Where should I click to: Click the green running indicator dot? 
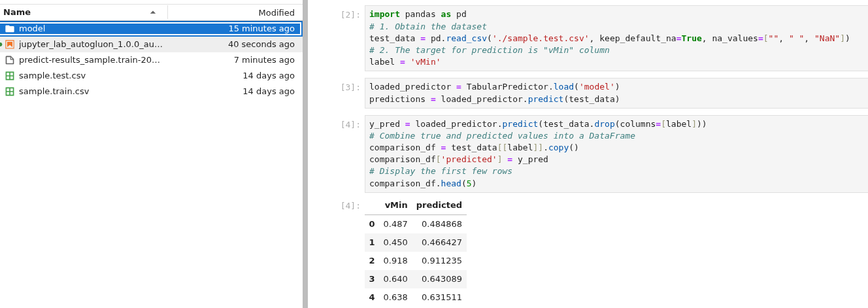click(x=1, y=44)
